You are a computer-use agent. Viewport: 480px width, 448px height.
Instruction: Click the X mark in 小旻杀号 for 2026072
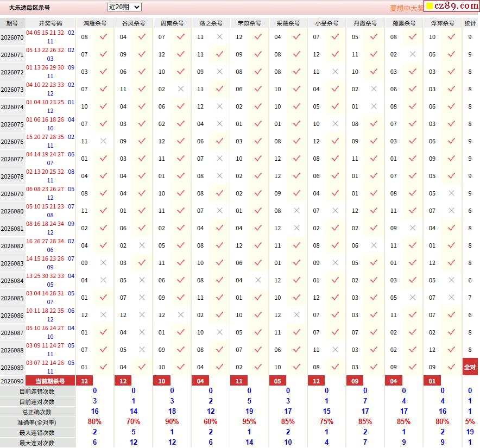tap(336, 72)
